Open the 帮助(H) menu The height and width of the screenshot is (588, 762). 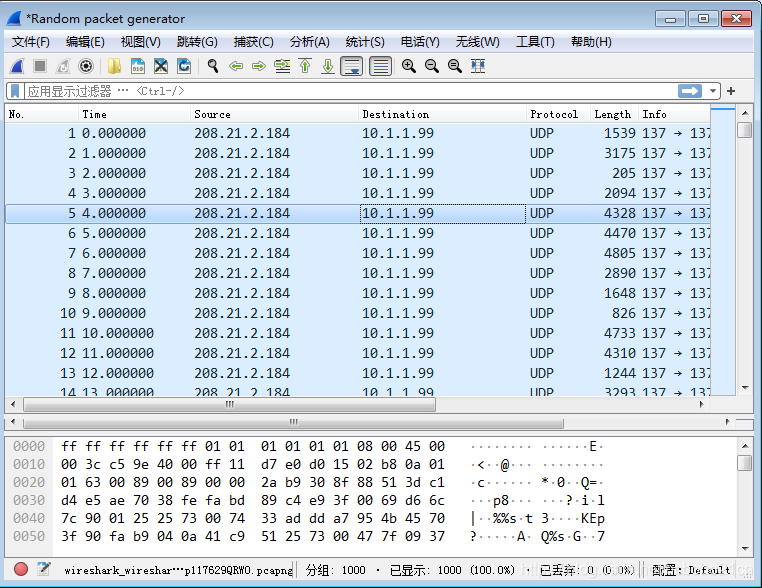pyautogui.click(x=591, y=42)
